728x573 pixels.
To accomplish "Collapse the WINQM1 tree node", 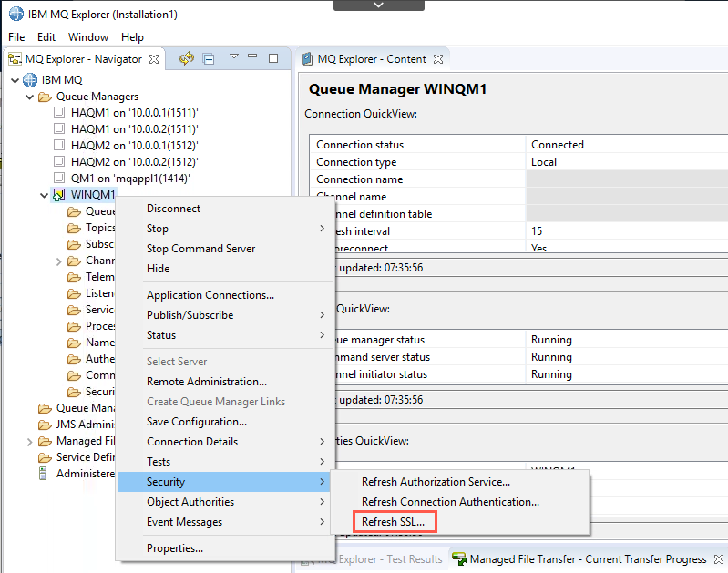I will tap(44, 196).
